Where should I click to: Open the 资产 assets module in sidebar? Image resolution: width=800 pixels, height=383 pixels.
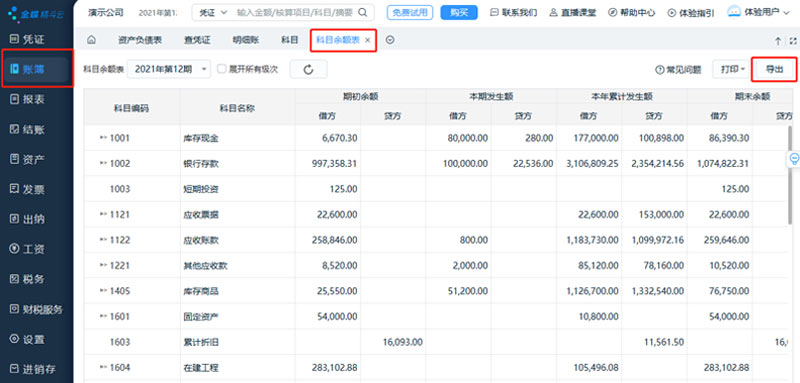(28, 160)
